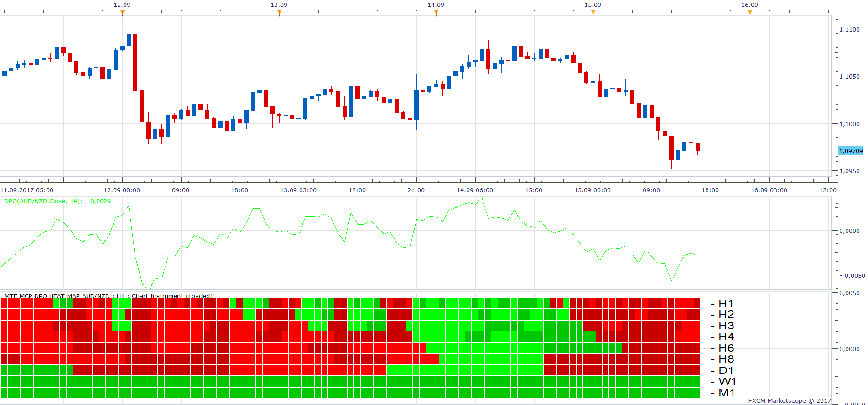
Task: Click the MTF MCP DPO HEAT MAP title
Action: click(108, 296)
